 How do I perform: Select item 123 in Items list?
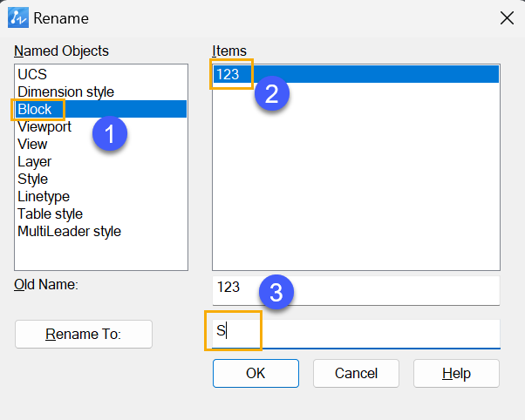tap(356, 74)
